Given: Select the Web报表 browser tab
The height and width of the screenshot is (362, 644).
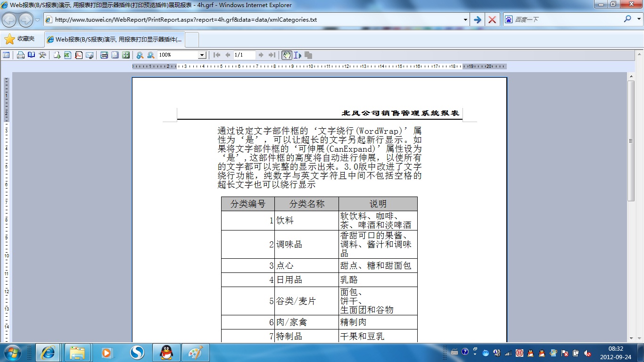Looking at the screenshot, I should (x=115, y=40).
